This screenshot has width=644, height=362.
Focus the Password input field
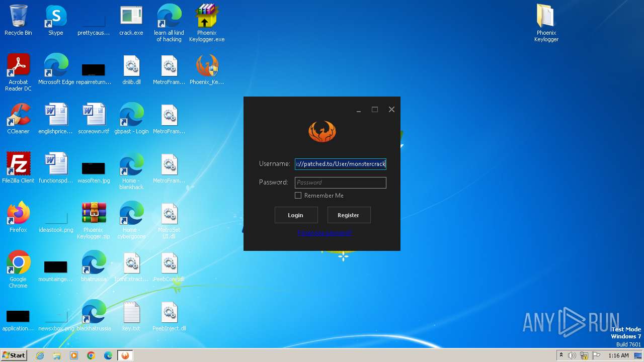coord(340,183)
